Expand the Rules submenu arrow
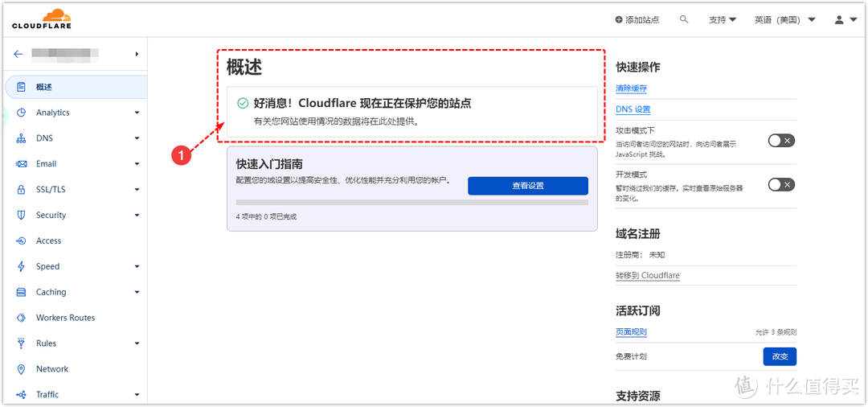The image size is (868, 407). [137, 344]
